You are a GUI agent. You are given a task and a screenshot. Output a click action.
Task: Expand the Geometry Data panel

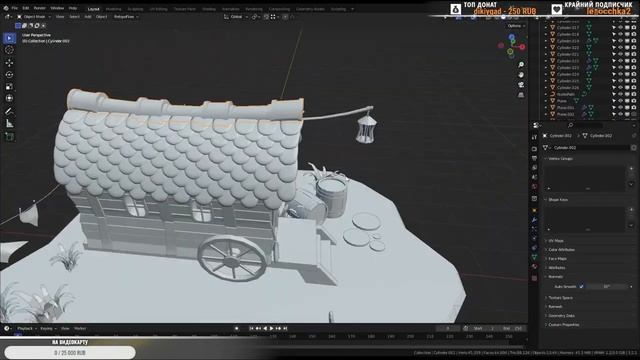coord(562,316)
